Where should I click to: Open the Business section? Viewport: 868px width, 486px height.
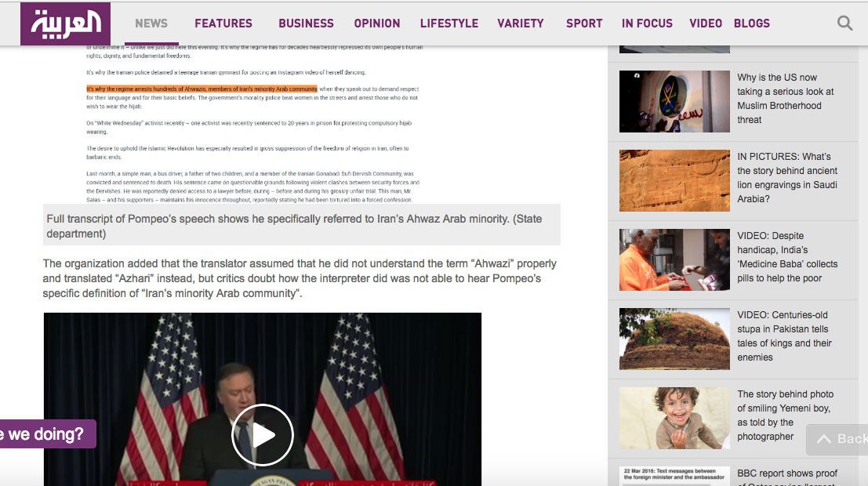tap(306, 24)
